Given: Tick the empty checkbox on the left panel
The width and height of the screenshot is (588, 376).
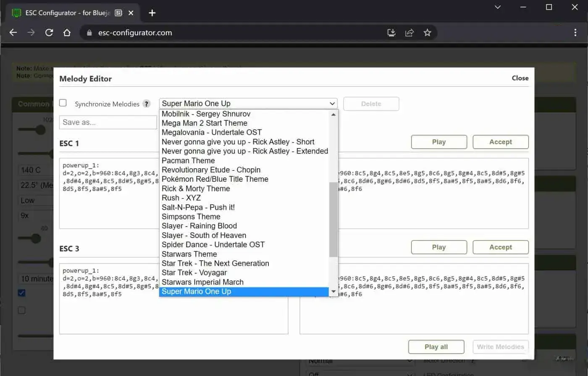Looking at the screenshot, I should point(21,310).
